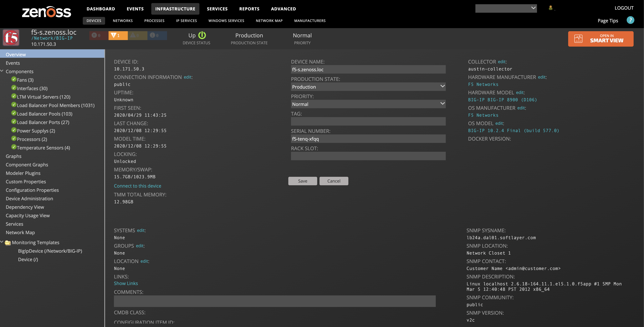
Task: Click the F5 device icon
Action: tap(11, 38)
